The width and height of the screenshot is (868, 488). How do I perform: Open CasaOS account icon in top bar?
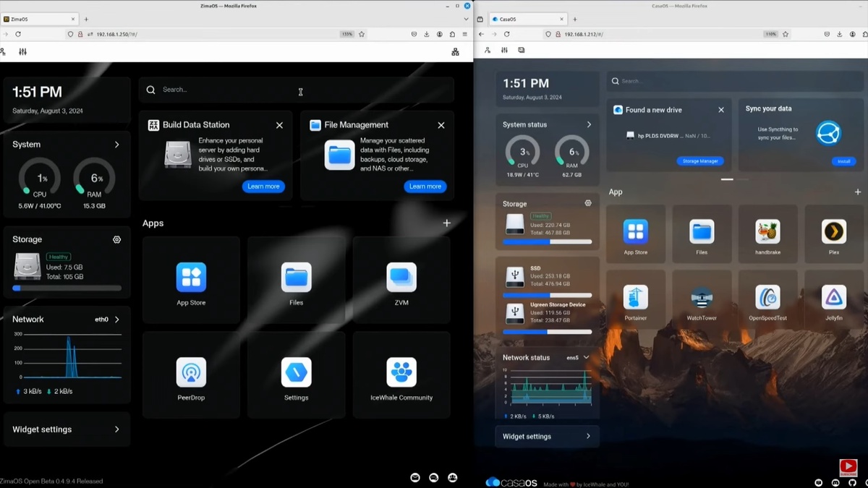(488, 50)
